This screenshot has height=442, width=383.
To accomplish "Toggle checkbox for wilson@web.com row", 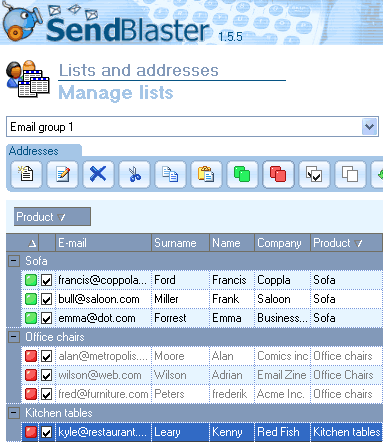I will click(x=47, y=375).
